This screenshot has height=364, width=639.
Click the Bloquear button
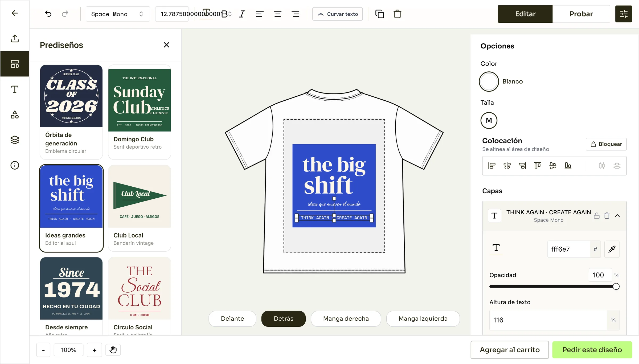tap(606, 144)
